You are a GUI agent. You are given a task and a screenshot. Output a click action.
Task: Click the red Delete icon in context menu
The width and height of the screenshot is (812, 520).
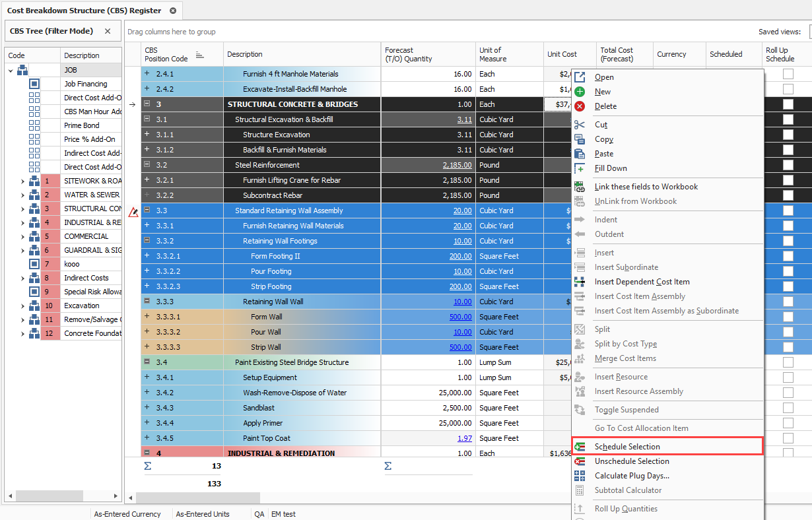point(580,106)
